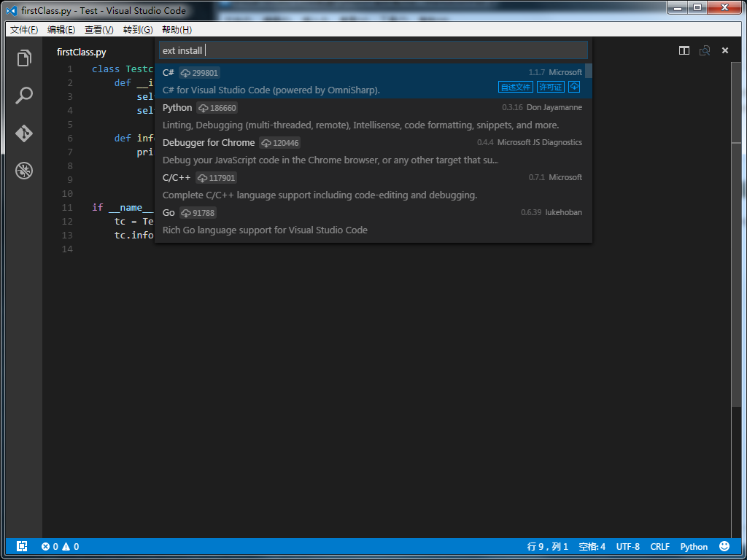Click the 'class' keyword on line 1
The image size is (747, 560).
106,69
